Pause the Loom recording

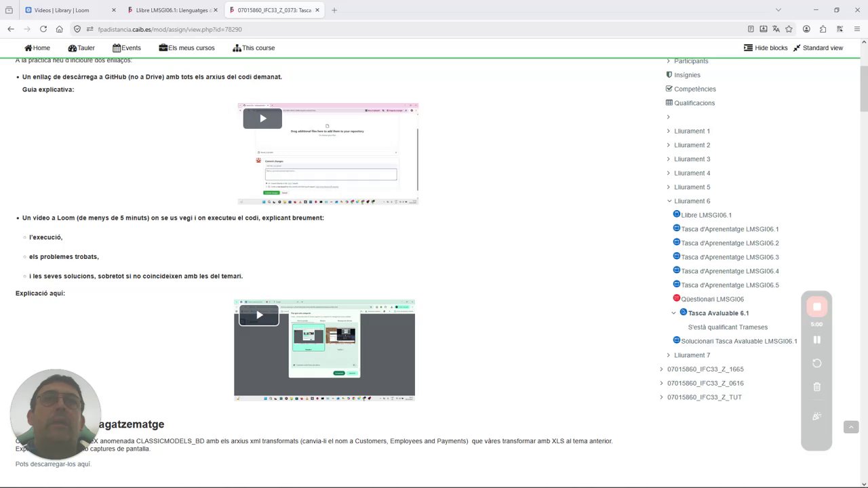pos(816,340)
